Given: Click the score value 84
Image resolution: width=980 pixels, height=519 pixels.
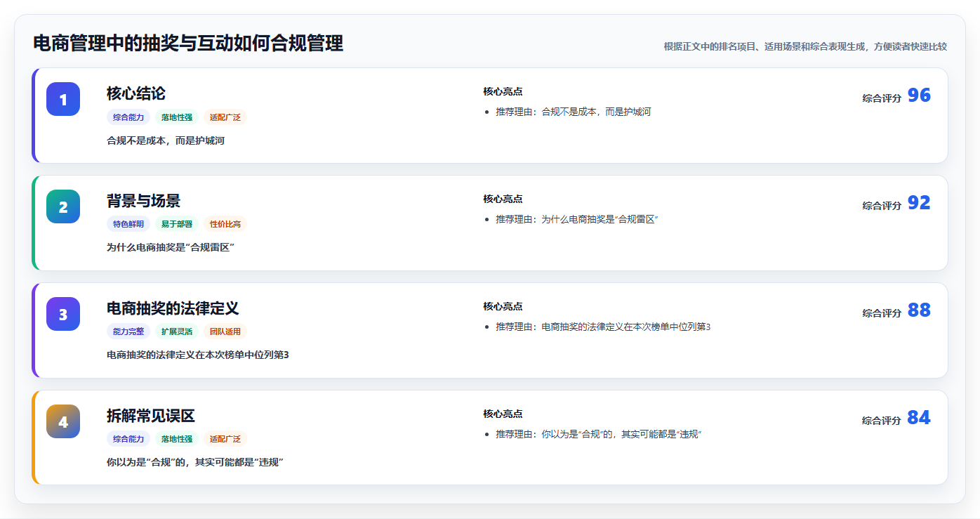Looking at the screenshot, I should tap(919, 418).
